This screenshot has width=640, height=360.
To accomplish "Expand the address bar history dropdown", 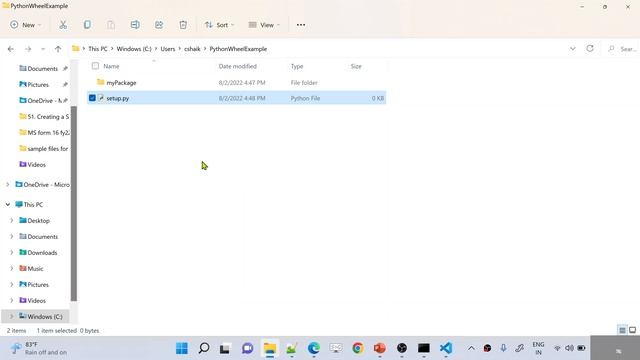I will pos(573,49).
